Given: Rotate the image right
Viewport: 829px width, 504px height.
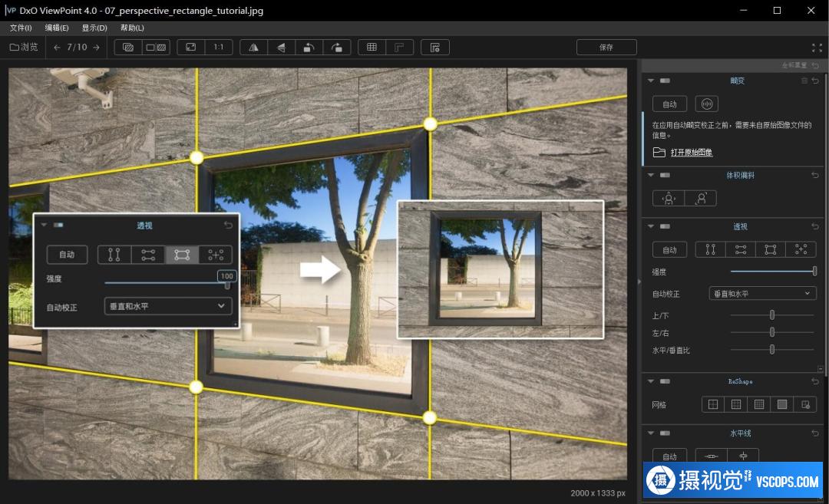Looking at the screenshot, I should [x=336, y=48].
